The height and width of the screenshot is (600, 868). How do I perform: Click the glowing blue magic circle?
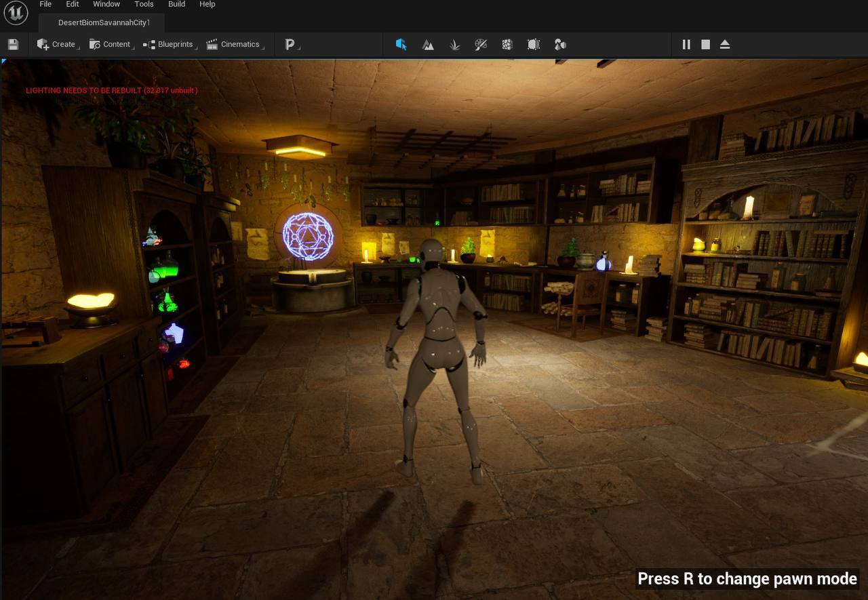pyautogui.click(x=309, y=237)
